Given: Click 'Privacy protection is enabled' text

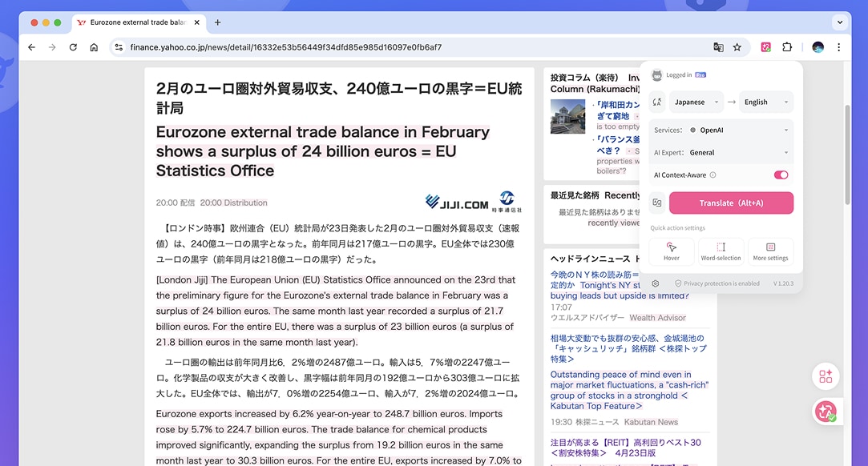Looking at the screenshot, I should coord(721,283).
